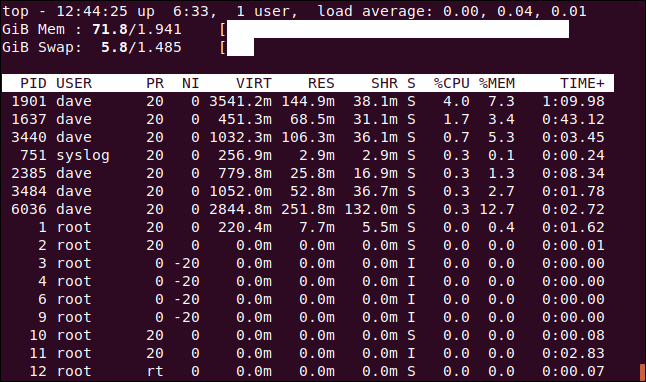Click %CPU value 4.0
Image resolution: width=646 pixels, height=382 pixels.
tap(456, 101)
